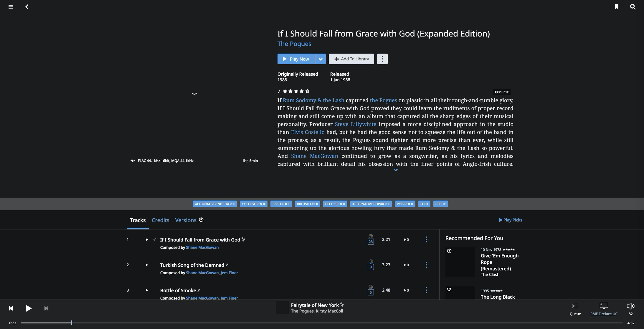
Task: Open Shane MacGowan link in review text
Action: pyautogui.click(x=314, y=156)
